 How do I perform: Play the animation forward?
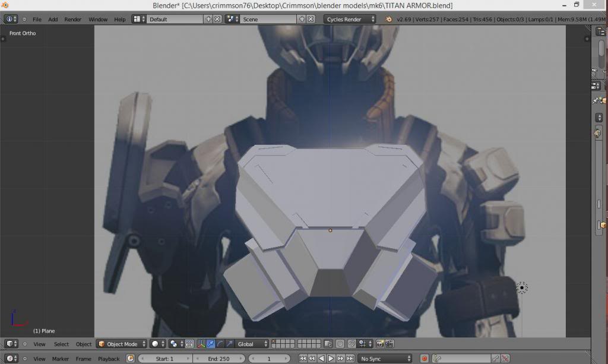[331, 359]
